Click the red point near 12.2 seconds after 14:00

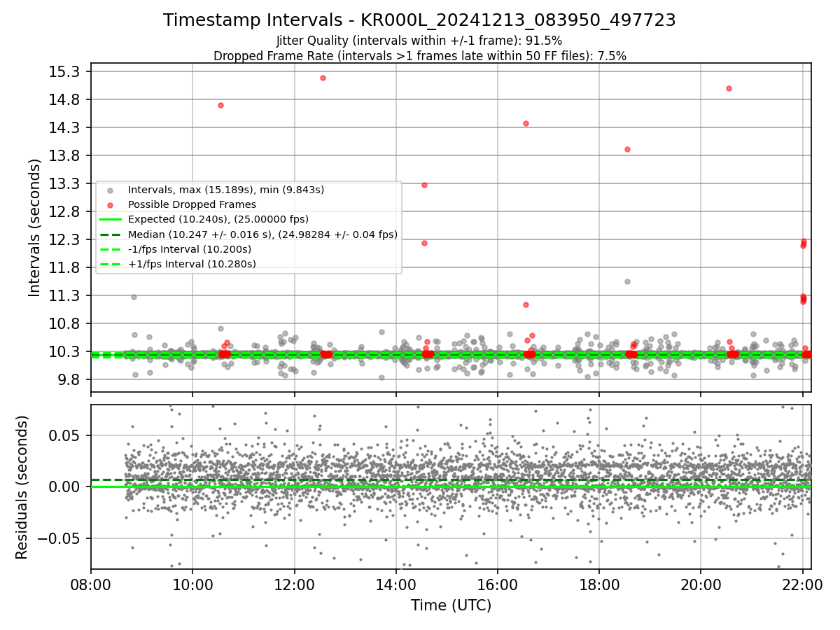pos(424,243)
